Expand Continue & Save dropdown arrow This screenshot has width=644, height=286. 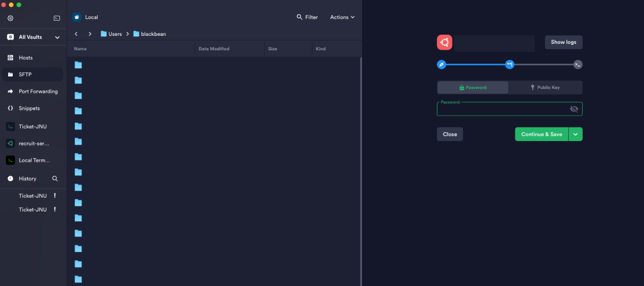[x=575, y=134]
